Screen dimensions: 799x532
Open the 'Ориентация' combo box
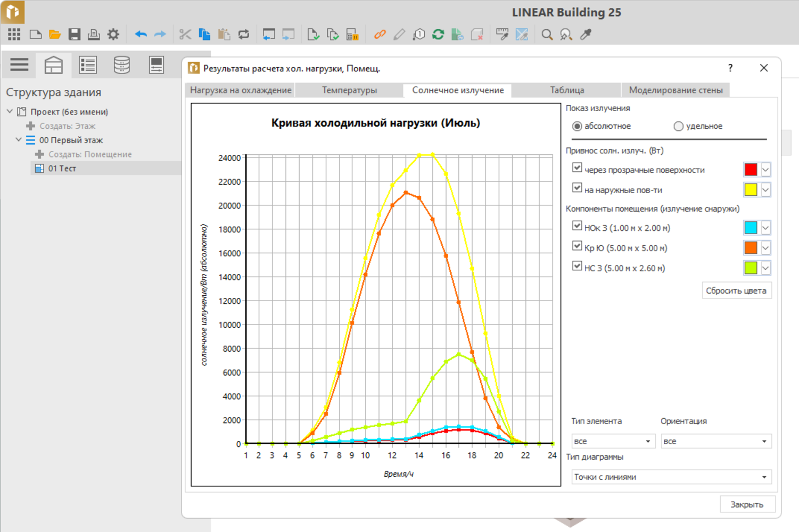(716, 441)
